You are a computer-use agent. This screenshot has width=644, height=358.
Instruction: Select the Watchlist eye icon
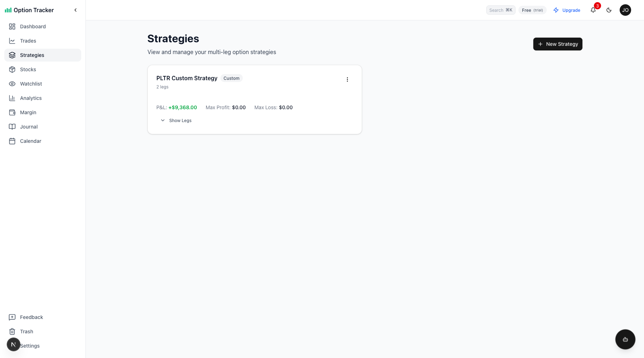click(12, 83)
